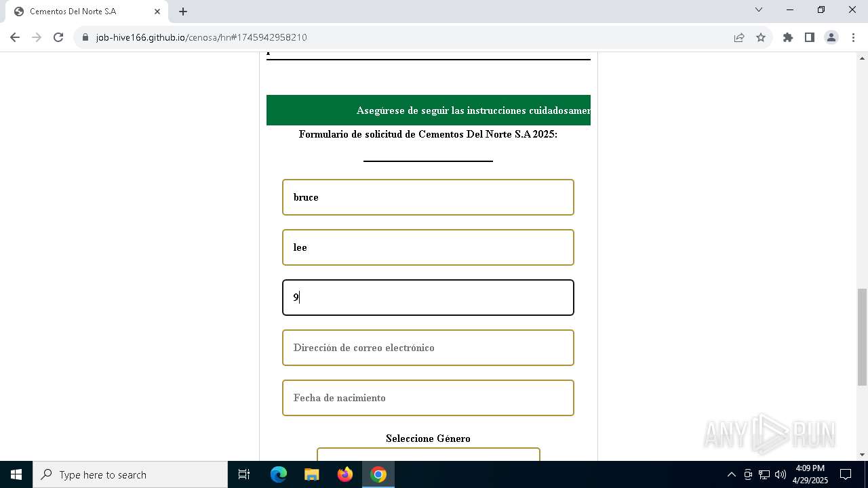The height and width of the screenshot is (488, 868).
Task: Select the Cementos Del Norte S.A tab
Action: coord(87,12)
